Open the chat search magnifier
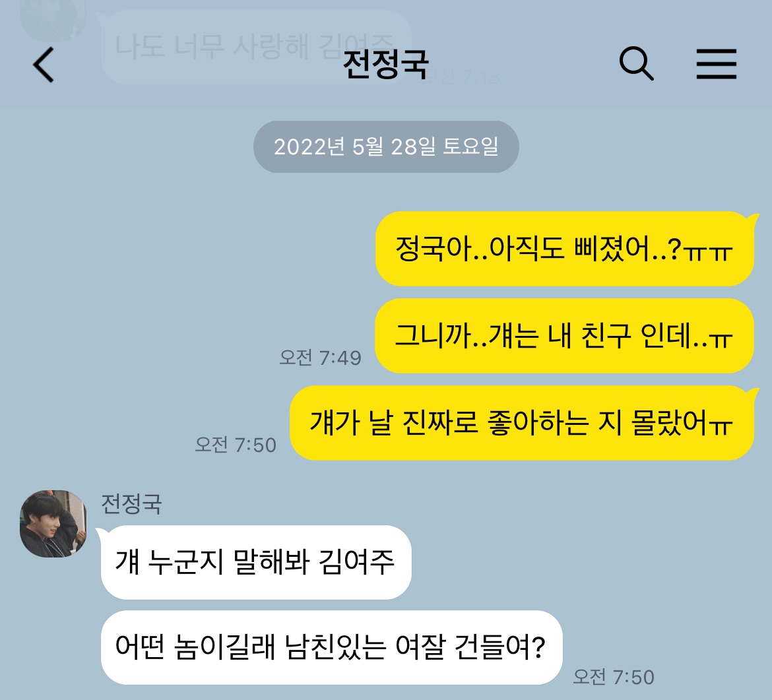Screen dimensions: 772x700 (636, 63)
